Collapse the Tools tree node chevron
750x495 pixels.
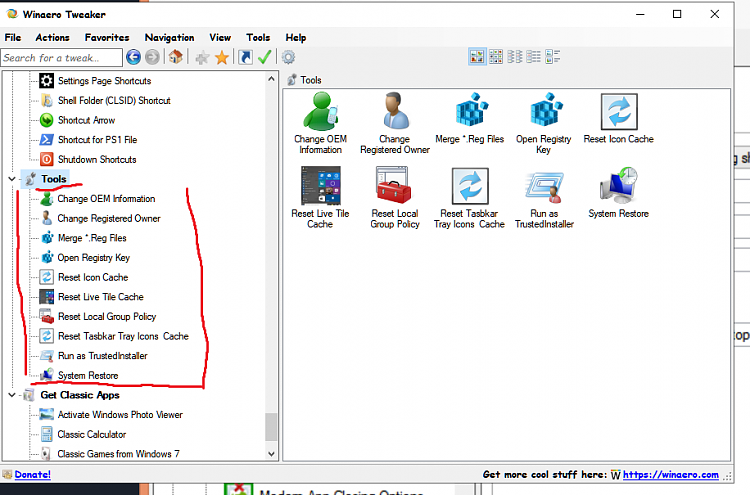tap(12, 179)
